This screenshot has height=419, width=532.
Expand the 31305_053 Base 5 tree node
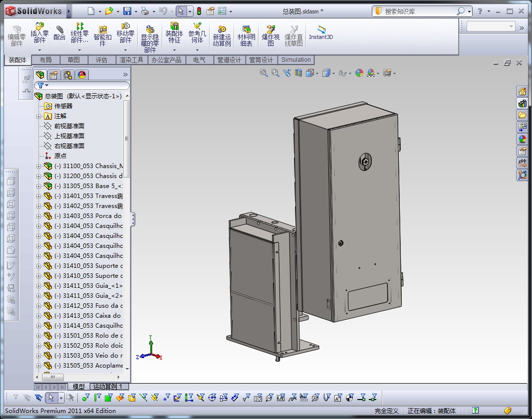click(39, 186)
